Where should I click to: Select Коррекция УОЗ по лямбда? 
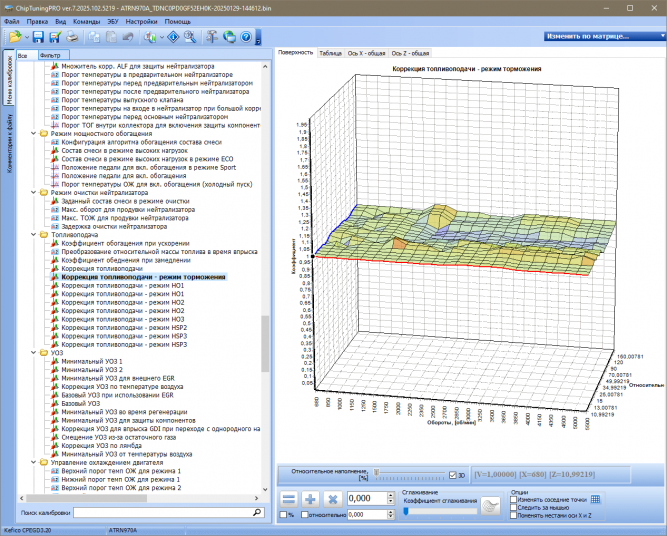click(101, 445)
